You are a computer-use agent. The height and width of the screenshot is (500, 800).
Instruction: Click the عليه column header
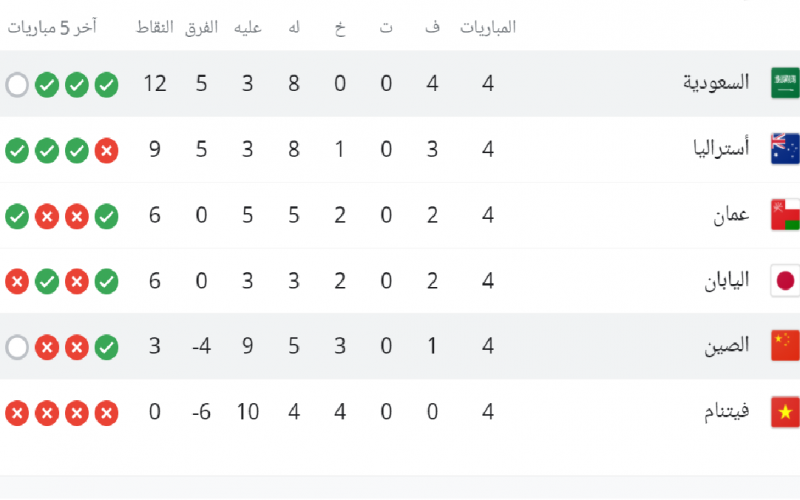[x=247, y=28]
